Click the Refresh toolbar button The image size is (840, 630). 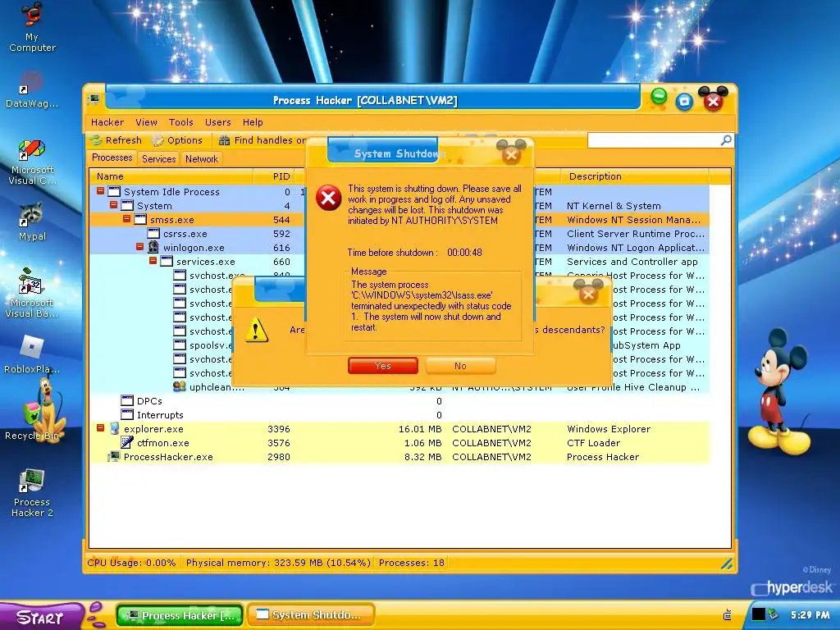click(116, 140)
